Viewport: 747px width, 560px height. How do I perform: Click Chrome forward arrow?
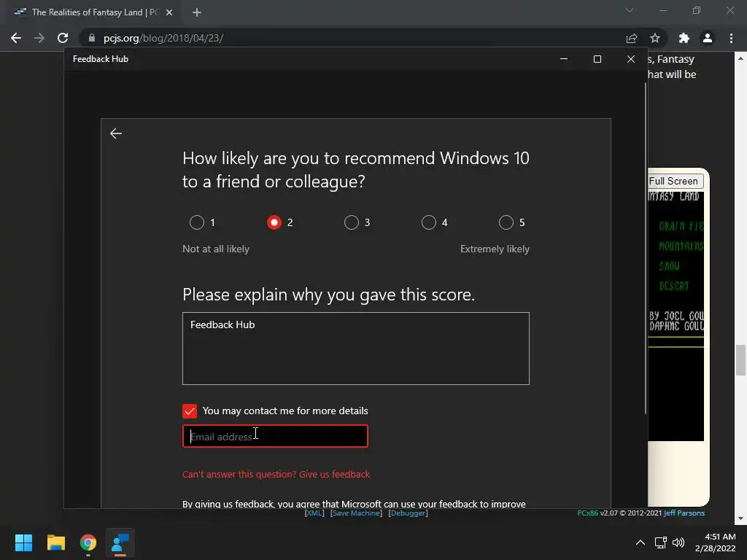[x=39, y=38]
